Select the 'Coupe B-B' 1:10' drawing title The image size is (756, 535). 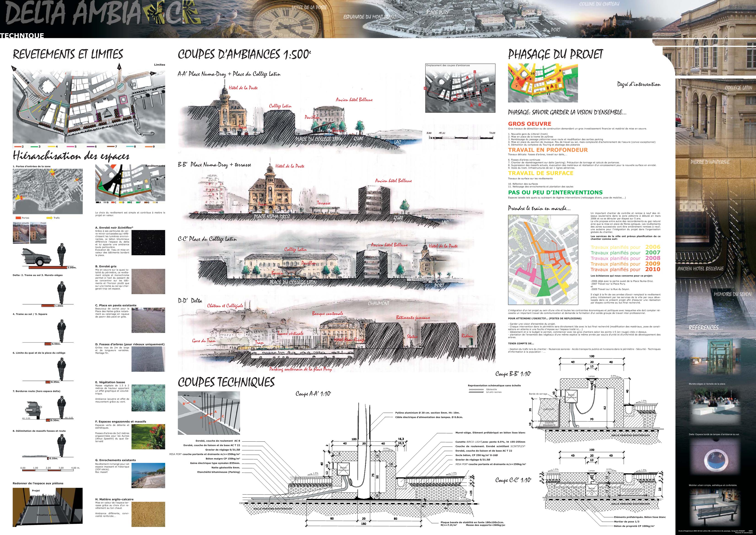pos(513,374)
